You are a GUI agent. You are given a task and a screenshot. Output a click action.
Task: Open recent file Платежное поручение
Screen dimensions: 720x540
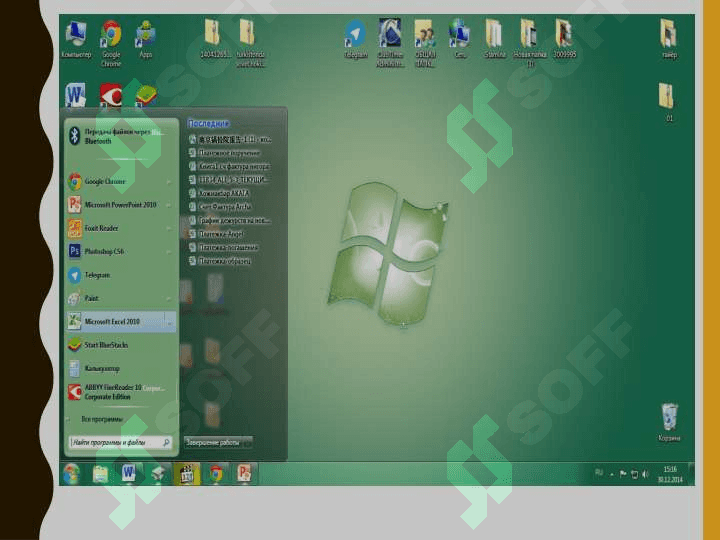click(225, 153)
